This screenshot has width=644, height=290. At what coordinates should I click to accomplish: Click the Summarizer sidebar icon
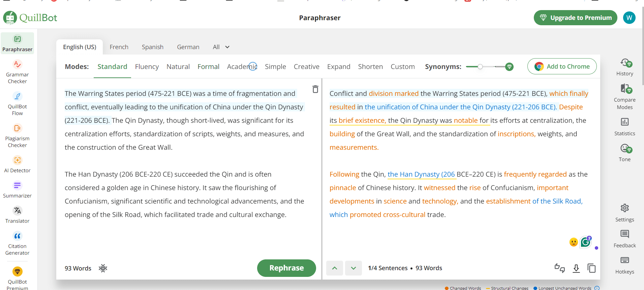(17, 190)
